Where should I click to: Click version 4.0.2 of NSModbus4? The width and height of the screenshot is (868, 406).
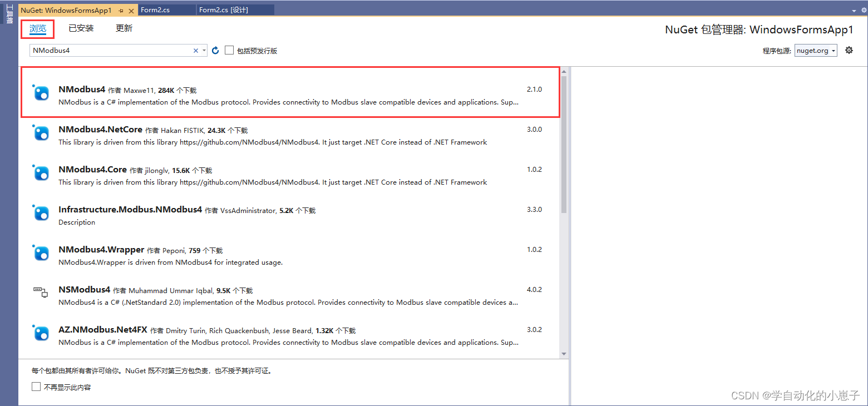[534, 290]
